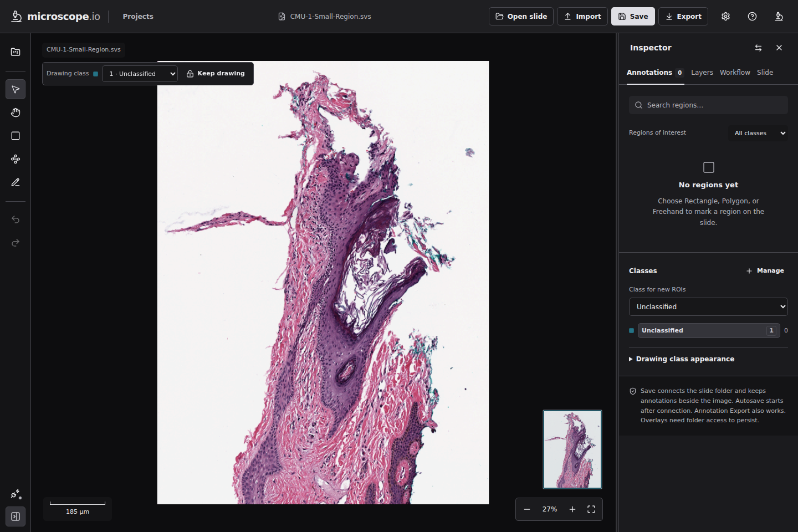Select the Freehand pen tool
Screen dimensions: 798x532
coord(16,182)
